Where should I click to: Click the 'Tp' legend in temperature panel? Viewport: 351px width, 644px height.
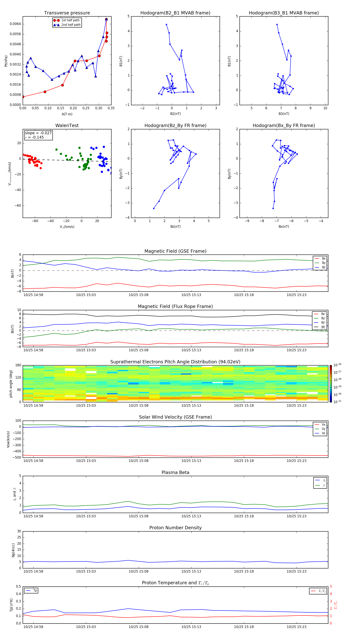coord(31,591)
